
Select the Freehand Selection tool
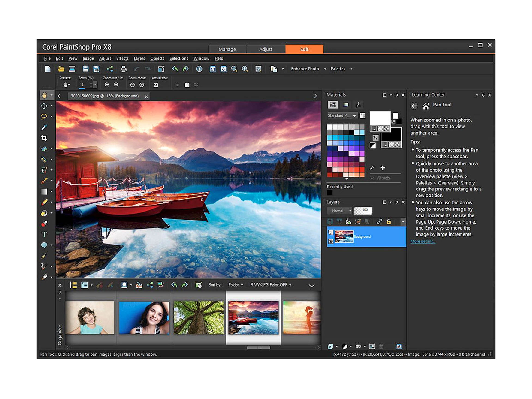click(x=45, y=117)
